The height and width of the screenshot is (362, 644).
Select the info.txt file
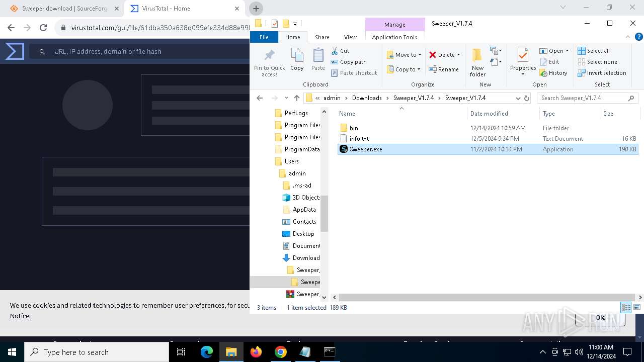pos(359,139)
